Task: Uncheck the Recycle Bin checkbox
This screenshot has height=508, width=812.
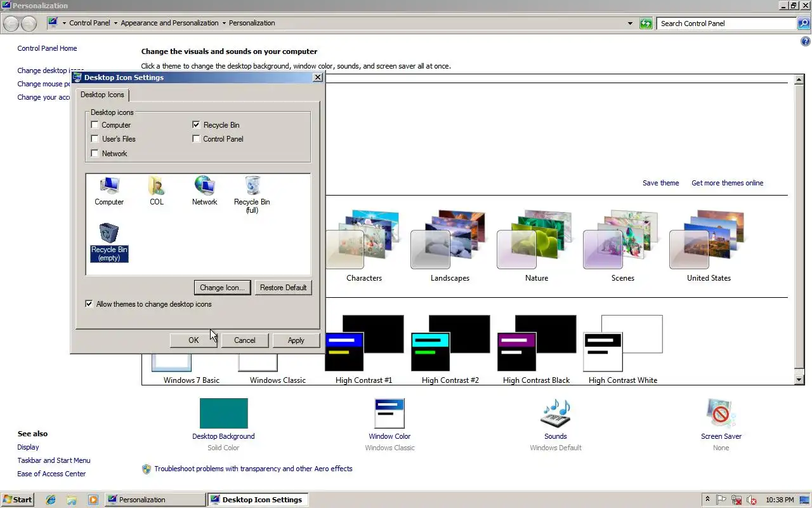Action: (x=196, y=125)
